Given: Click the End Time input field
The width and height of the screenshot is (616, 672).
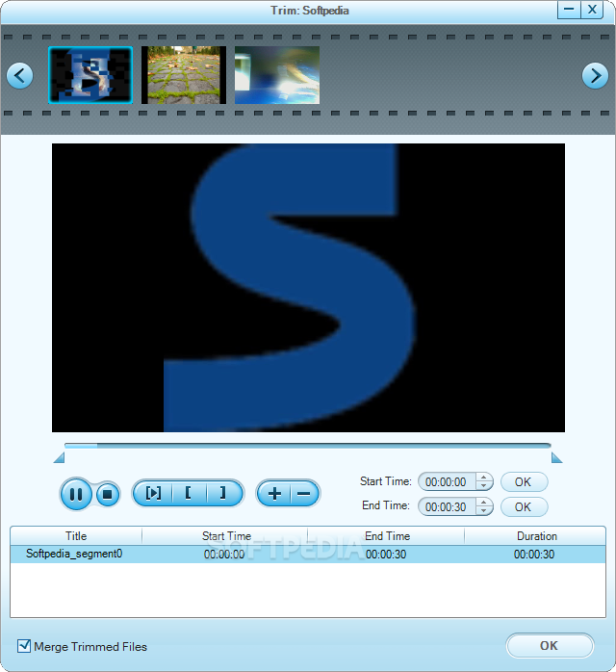Looking at the screenshot, I should click(x=447, y=507).
